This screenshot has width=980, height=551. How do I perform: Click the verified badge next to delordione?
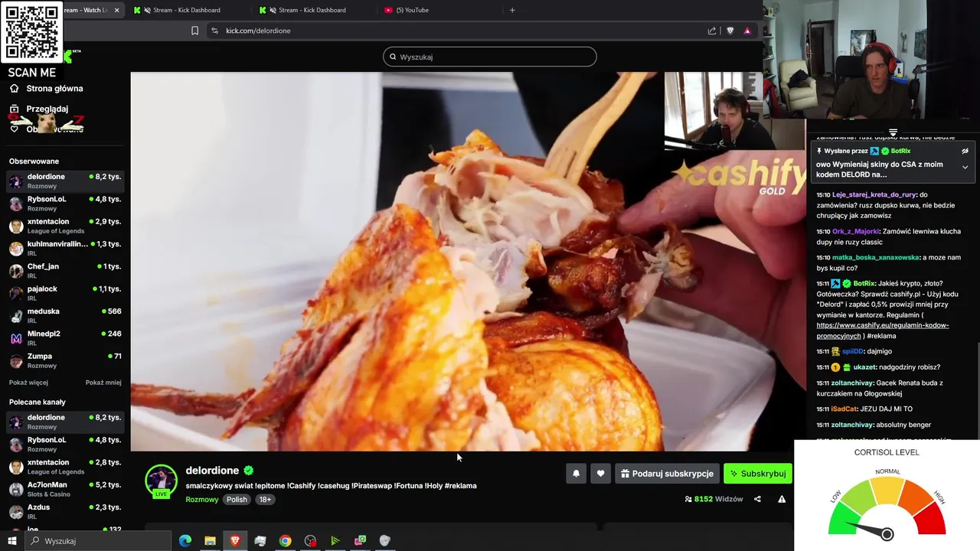pyautogui.click(x=248, y=471)
